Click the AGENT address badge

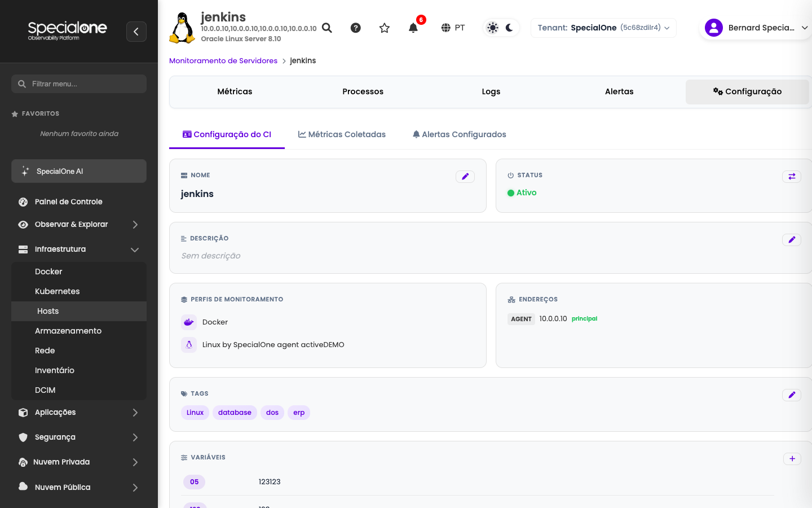[521, 319]
